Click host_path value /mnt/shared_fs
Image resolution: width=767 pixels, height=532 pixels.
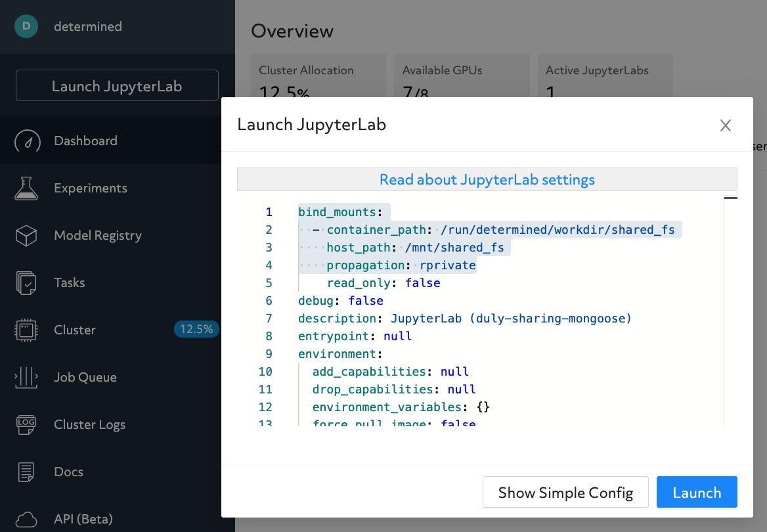click(x=454, y=247)
